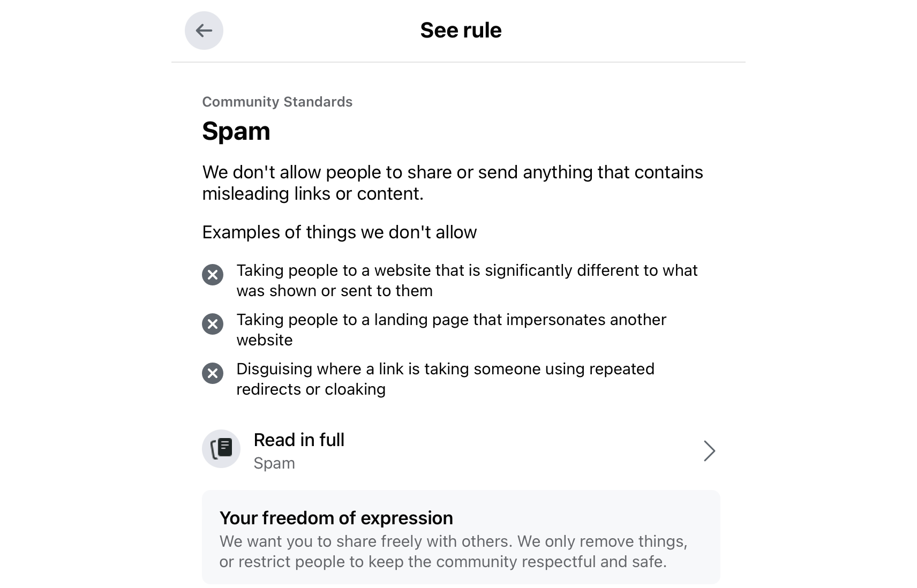The width and height of the screenshot is (917, 588).
Task: Click the word website on the second example's last line
Action: point(265,340)
